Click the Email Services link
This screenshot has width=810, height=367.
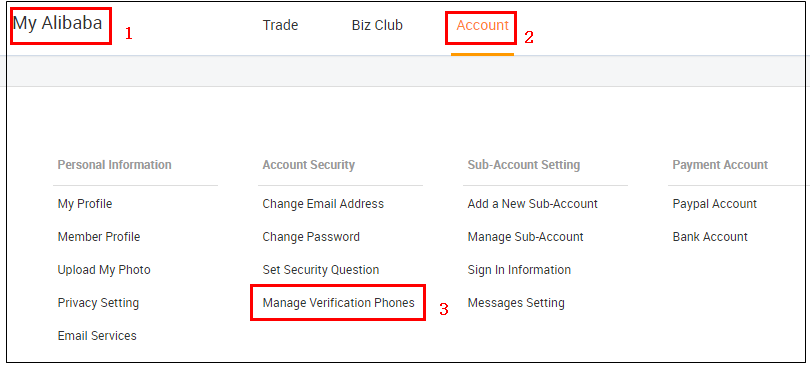click(x=97, y=336)
